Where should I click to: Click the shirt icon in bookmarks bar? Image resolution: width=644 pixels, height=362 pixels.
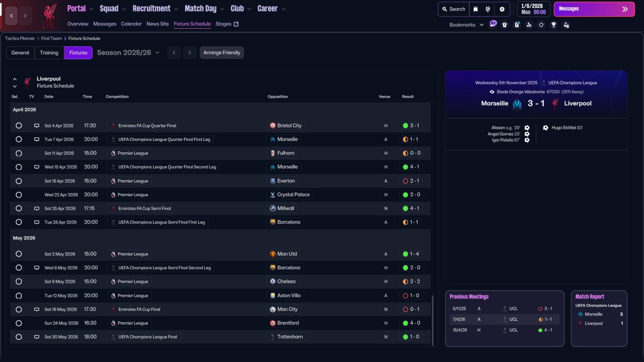click(505, 25)
